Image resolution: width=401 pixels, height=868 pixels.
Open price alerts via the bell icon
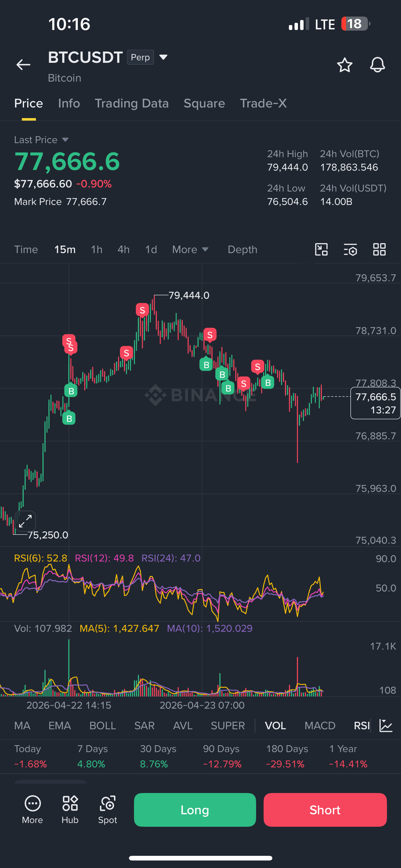pos(378,65)
